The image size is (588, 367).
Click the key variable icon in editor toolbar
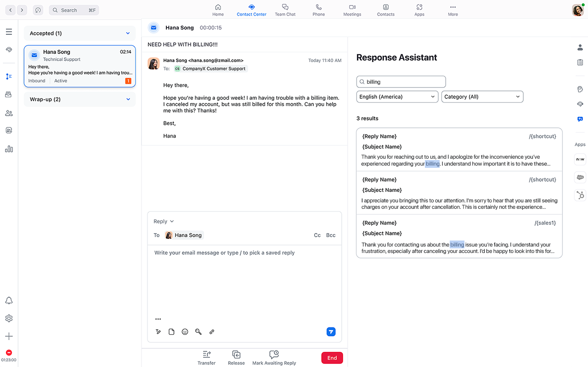[x=198, y=332]
